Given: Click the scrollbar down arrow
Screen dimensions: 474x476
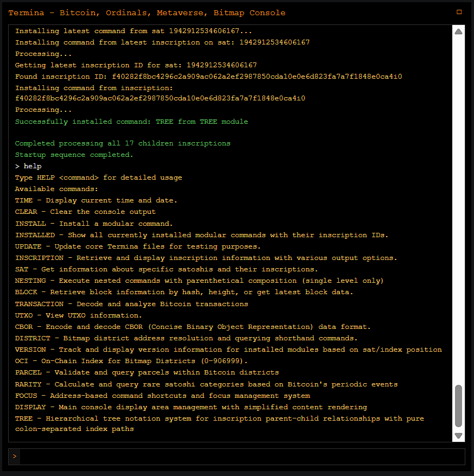Looking at the screenshot, I should (458, 435).
